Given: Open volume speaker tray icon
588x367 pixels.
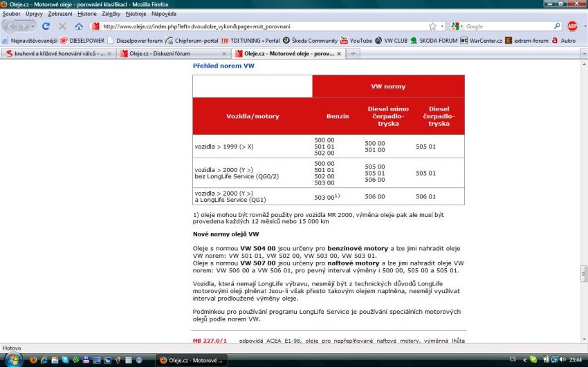Looking at the screenshot, I should (x=562, y=359).
